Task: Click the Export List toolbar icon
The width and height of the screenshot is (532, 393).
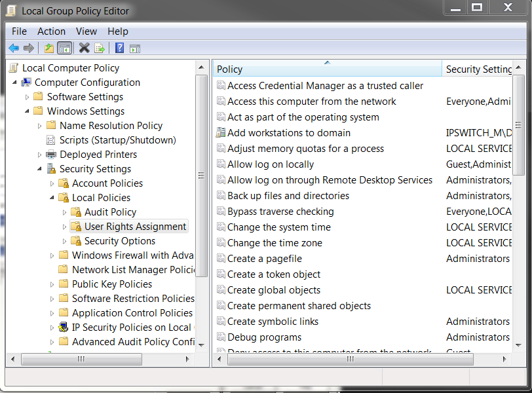Action: (100, 48)
